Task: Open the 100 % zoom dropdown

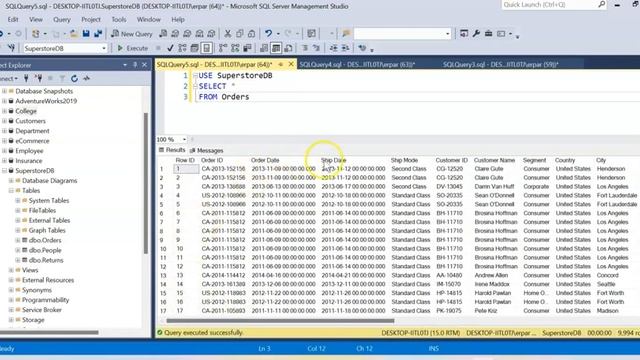Action: click(184, 140)
